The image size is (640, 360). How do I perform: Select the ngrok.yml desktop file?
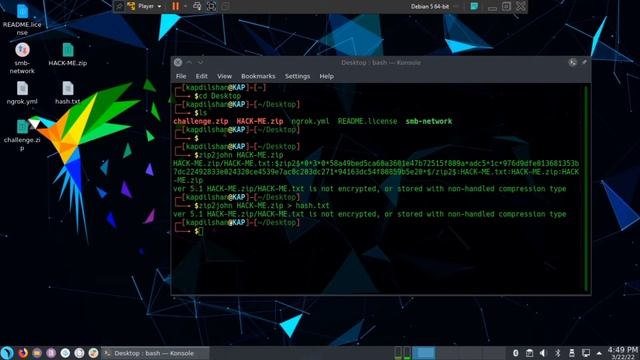click(x=22, y=93)
